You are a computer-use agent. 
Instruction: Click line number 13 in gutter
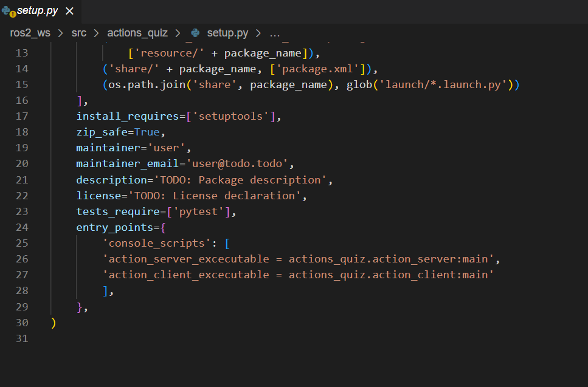click(22, 53)
